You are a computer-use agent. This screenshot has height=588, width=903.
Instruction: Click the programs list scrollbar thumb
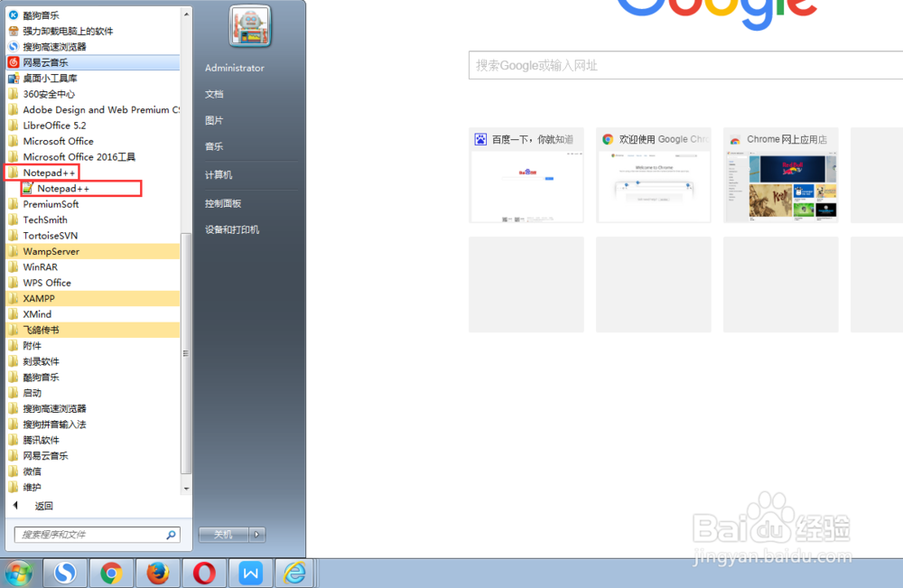186,353
